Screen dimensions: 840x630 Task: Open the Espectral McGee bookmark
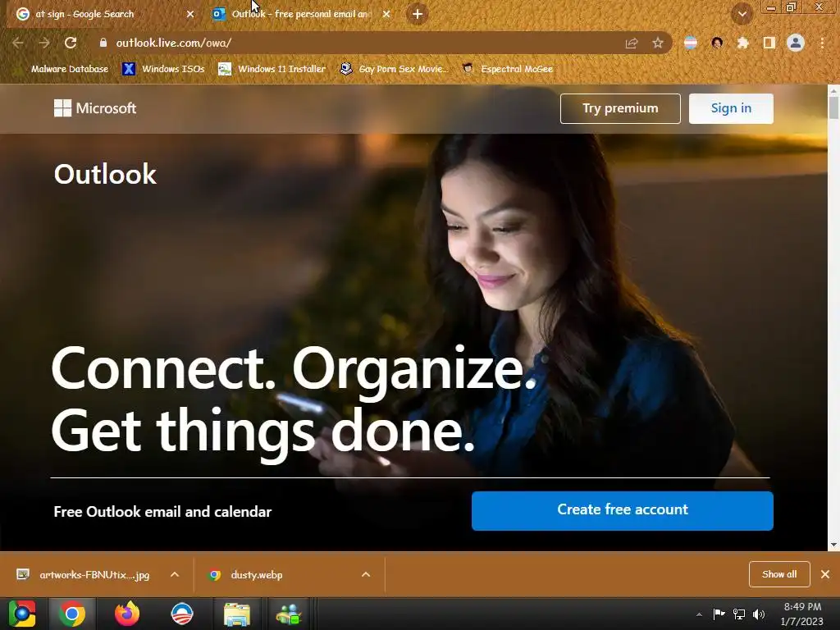(x=507, y=69)
